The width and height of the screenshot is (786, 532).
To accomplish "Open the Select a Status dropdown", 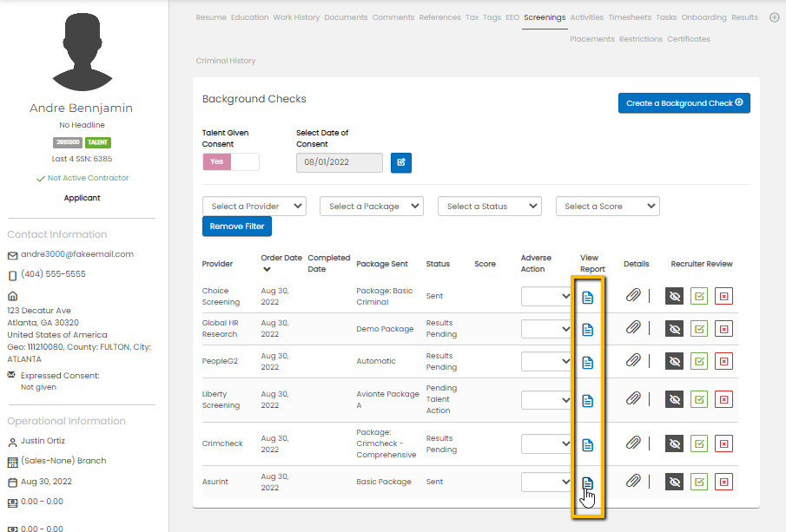I will click(490, 207).
